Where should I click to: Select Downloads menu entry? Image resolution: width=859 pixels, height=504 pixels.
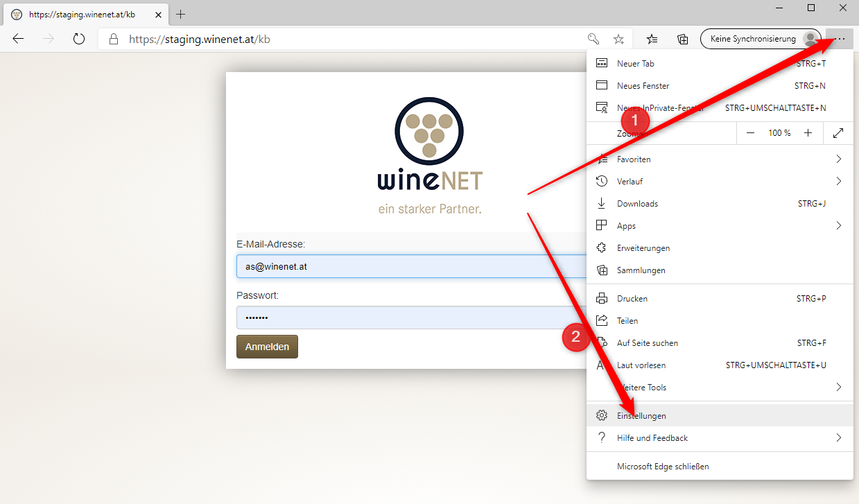(x=637, y=204)
